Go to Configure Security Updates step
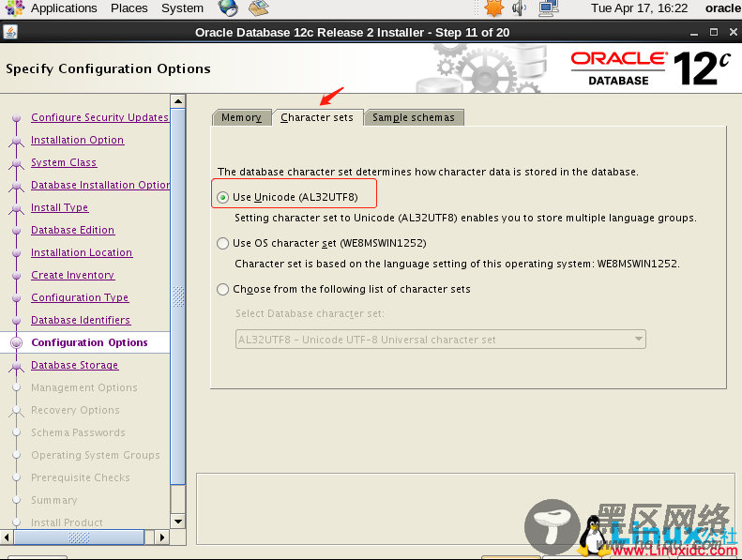The height and width of the screenshot is (560, 742). click(x=99, y=117)
